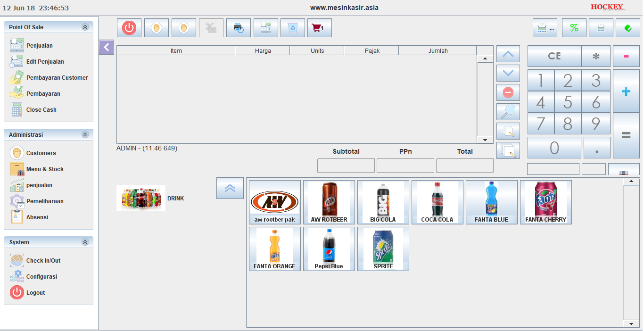644x331 pixels.
Task: Click the equals keypad button
Action: 626,136
